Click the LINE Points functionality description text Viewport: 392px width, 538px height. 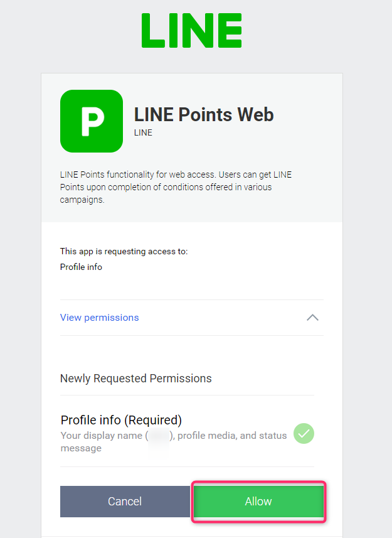176,187
